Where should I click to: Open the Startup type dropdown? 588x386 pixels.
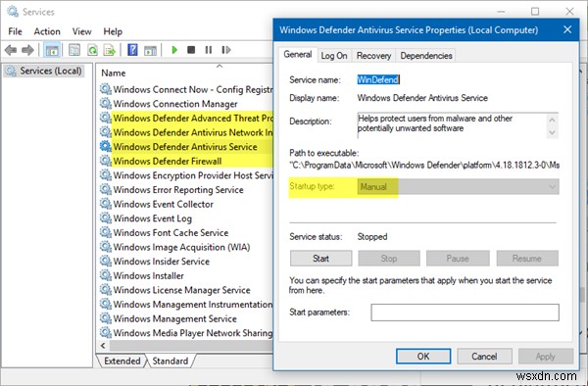tap(458, 186)
